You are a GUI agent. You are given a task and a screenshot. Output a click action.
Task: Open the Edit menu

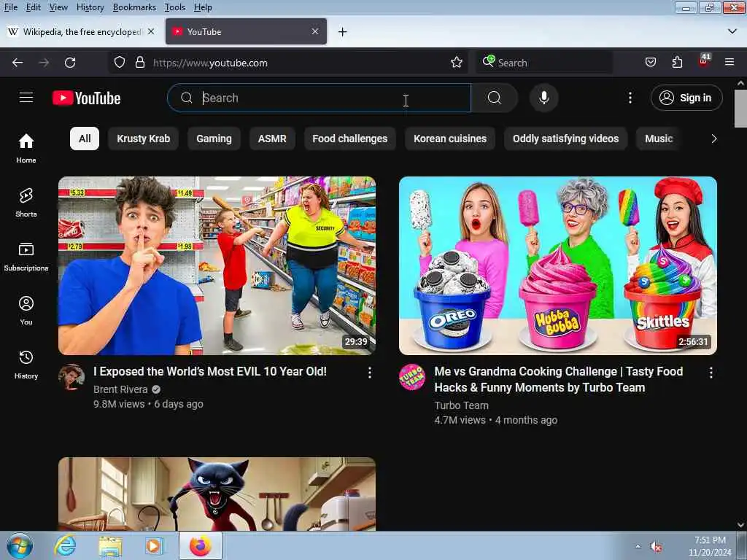coord(33,7)
